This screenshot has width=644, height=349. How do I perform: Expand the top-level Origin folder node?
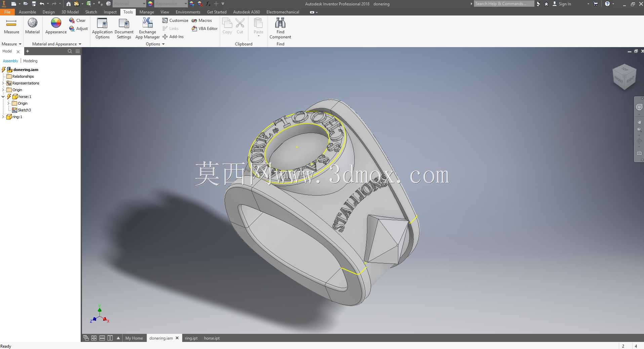[3, 90]
